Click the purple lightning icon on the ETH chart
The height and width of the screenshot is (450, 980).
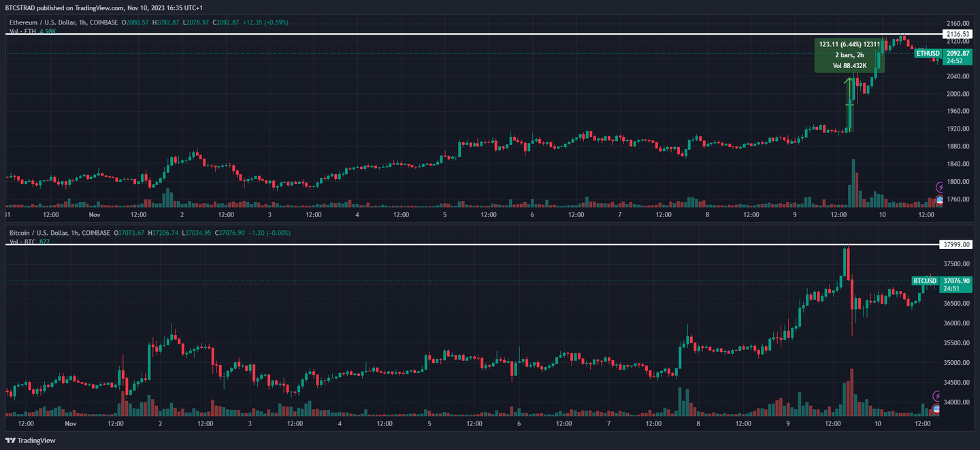coord(941,187)
